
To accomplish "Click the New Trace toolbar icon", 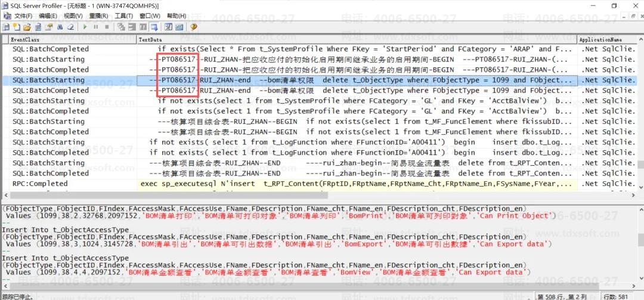I will (x=6, y=27).
